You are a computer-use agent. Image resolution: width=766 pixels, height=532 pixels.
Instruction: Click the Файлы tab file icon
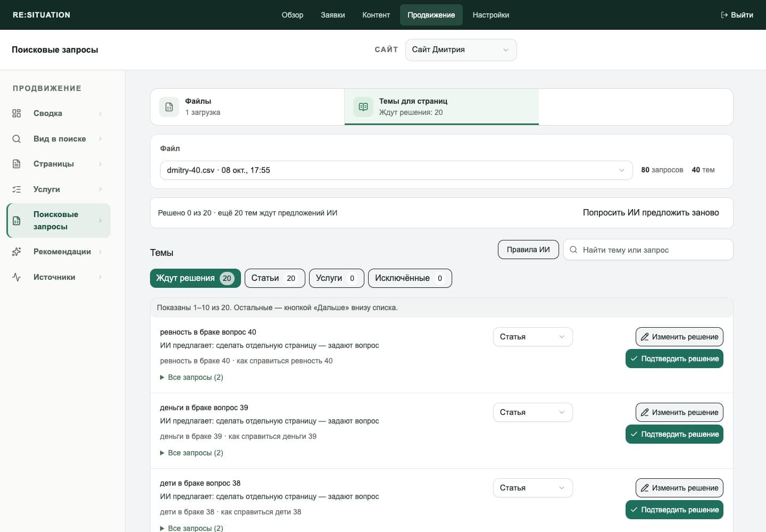[x=169, y=107]
